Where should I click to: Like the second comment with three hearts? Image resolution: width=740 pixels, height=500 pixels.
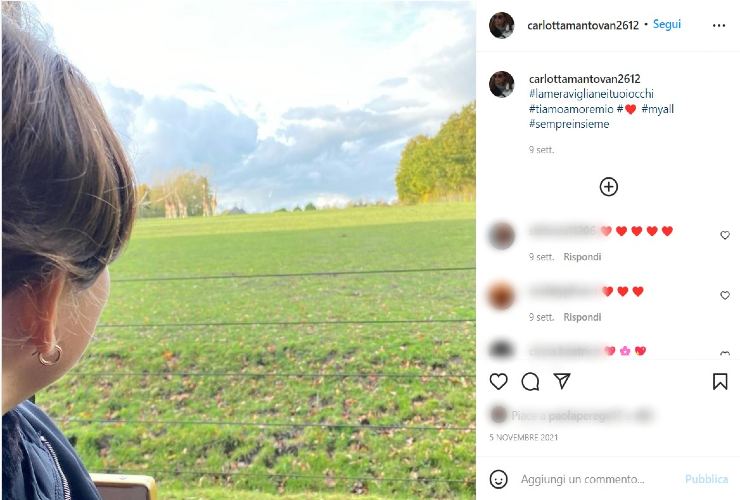pos(725,296)
